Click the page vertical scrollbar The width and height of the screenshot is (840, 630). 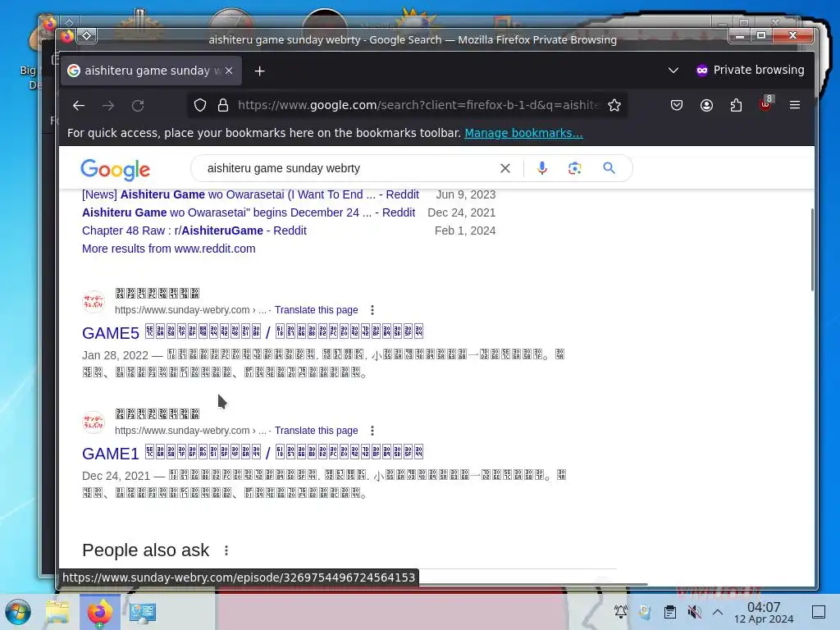coord(812,249)
